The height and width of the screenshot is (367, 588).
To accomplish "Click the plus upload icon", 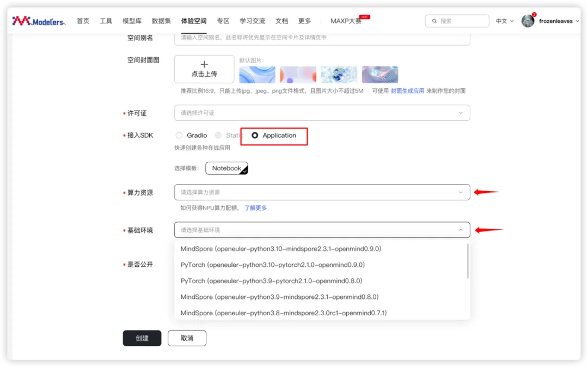I will 204,64.
